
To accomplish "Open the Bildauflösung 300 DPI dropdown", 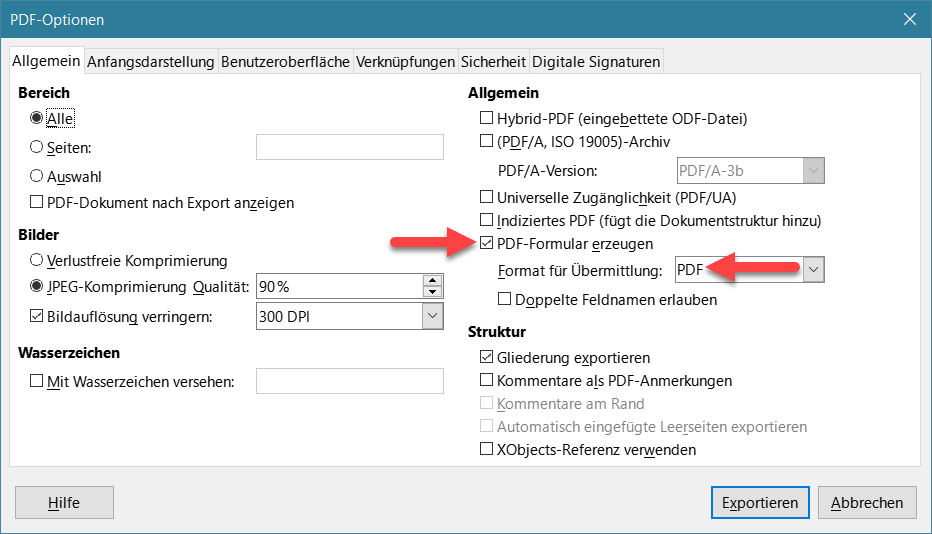I will (432, 316).
